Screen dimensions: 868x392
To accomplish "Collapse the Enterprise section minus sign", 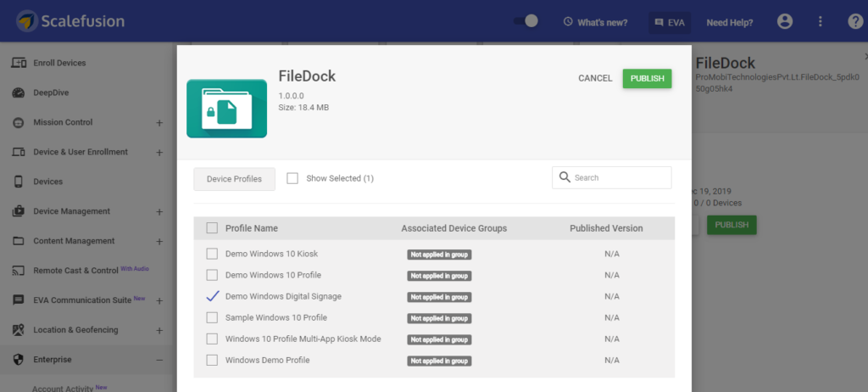I will point(159,360).
